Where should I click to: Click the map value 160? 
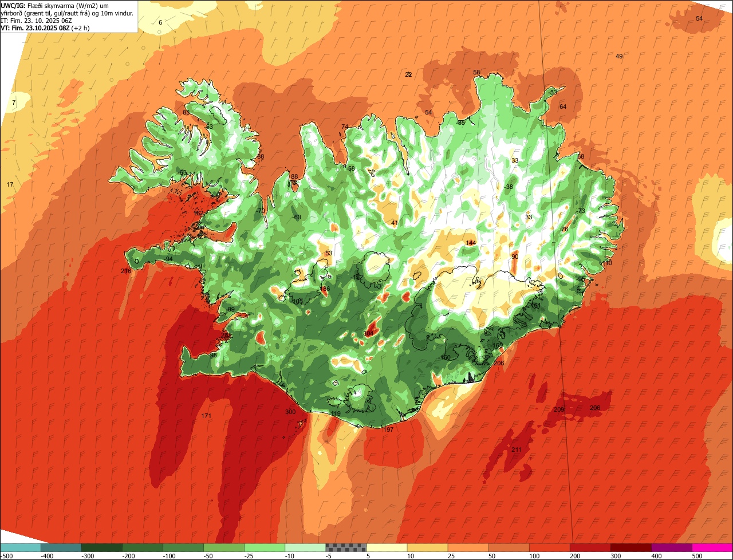[x=446, y=357]
